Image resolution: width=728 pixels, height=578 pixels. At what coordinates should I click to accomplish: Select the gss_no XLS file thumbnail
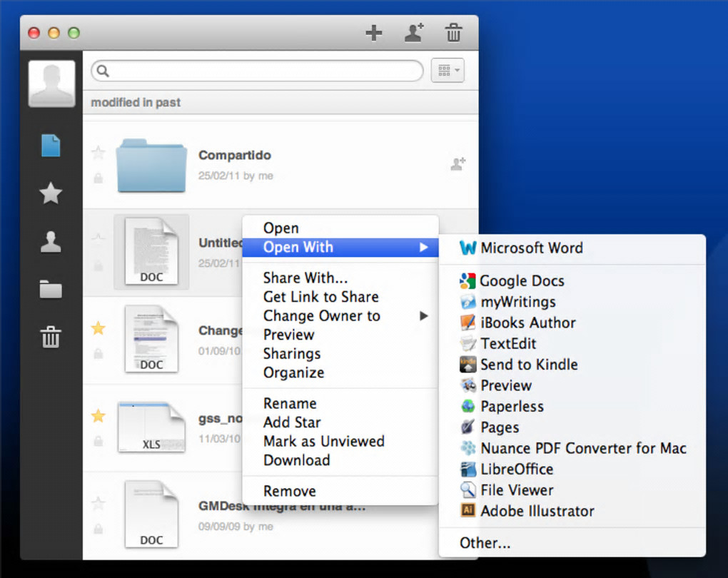(x=151, y=427)
